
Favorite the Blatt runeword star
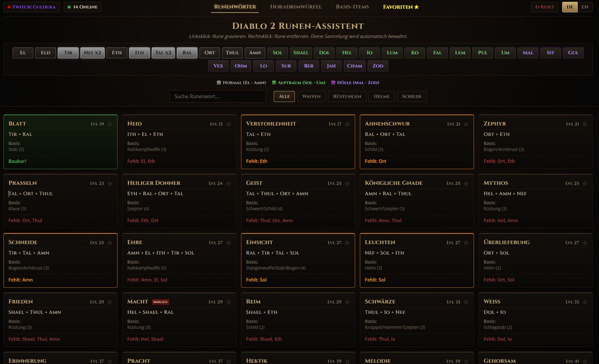coord(109,124)
